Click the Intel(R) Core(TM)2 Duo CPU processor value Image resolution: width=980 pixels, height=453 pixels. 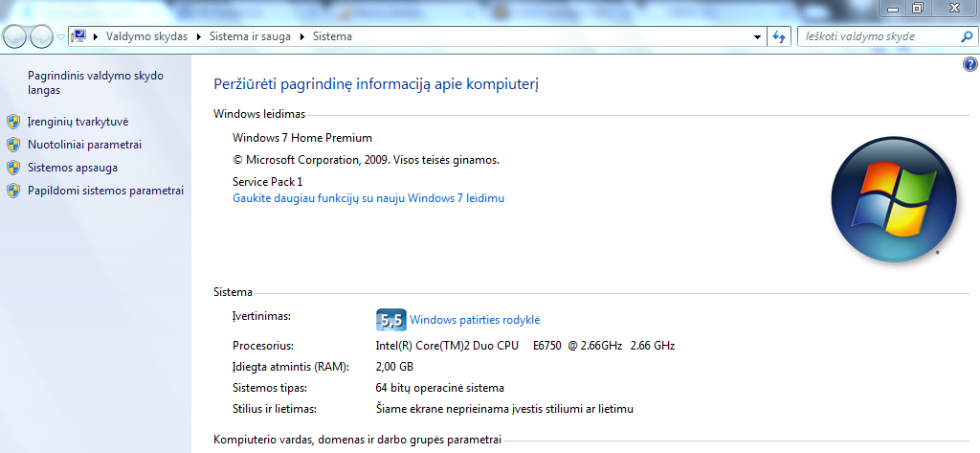point(525,346)
